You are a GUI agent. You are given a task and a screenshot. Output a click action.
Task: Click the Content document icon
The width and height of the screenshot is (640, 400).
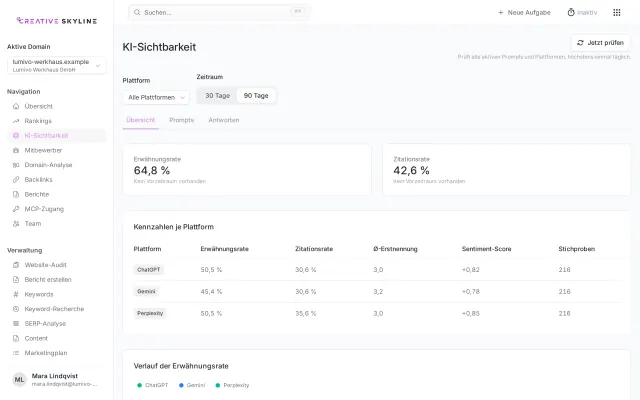pyautogui.click(x=16, y=338)
